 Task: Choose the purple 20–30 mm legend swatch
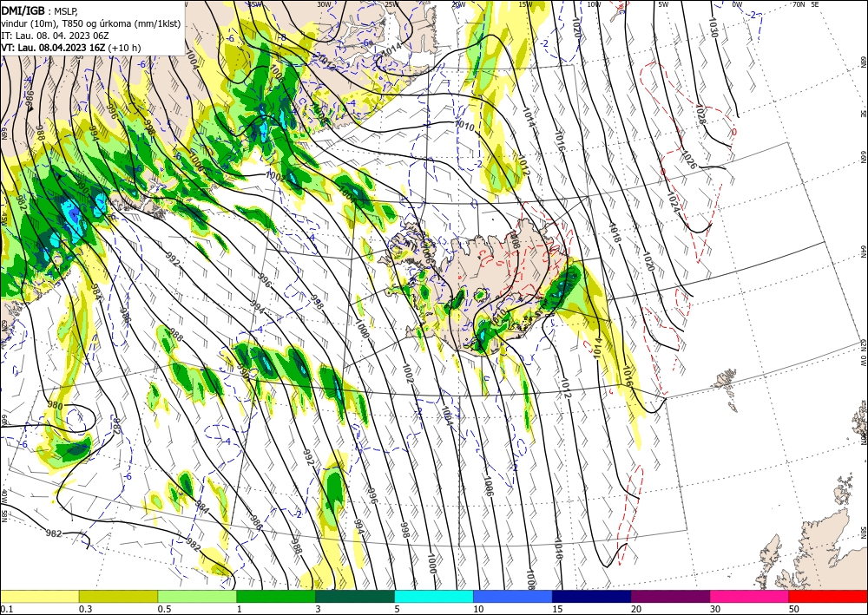[x=670, y=596]
